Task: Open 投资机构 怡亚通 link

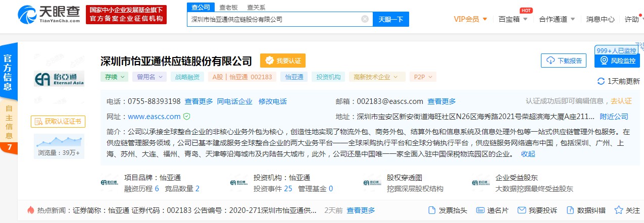Action: (x=282, y=178)
